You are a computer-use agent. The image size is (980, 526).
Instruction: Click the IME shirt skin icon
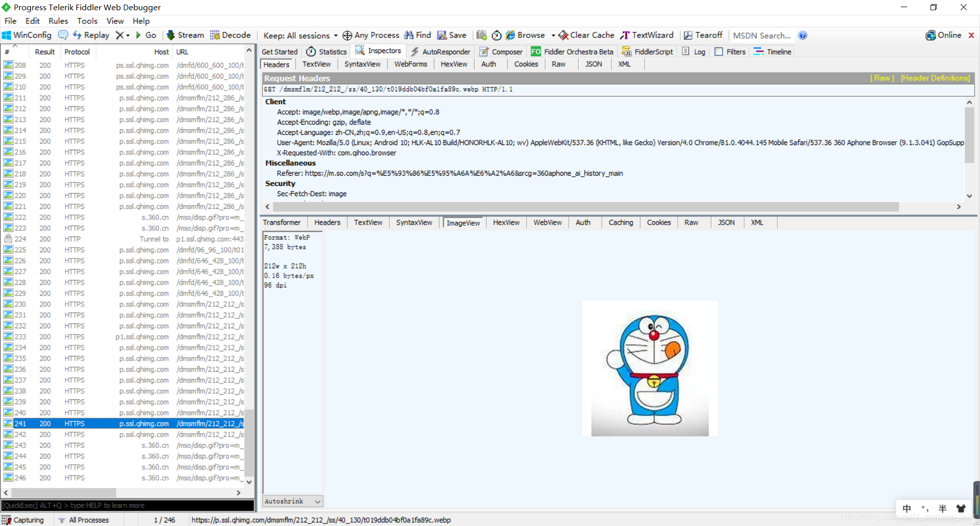tap(961, 508)
